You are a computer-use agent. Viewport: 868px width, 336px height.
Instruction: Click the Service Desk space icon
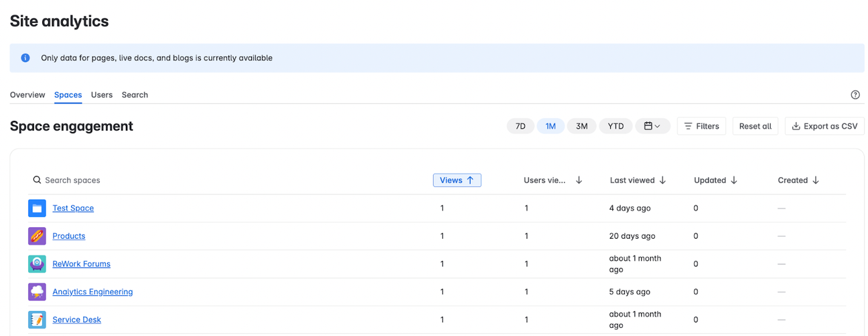37,320
